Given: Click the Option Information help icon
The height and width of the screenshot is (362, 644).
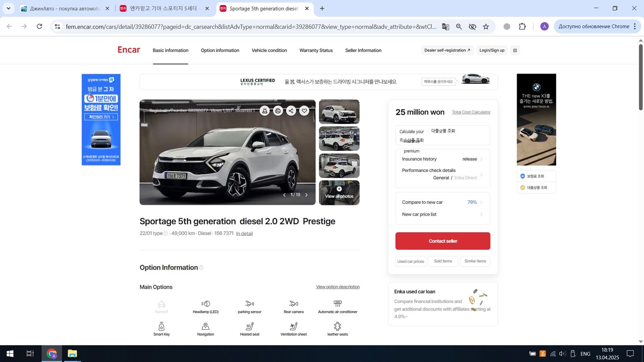Looking at the screenshot, I should (x=201, y=268).
